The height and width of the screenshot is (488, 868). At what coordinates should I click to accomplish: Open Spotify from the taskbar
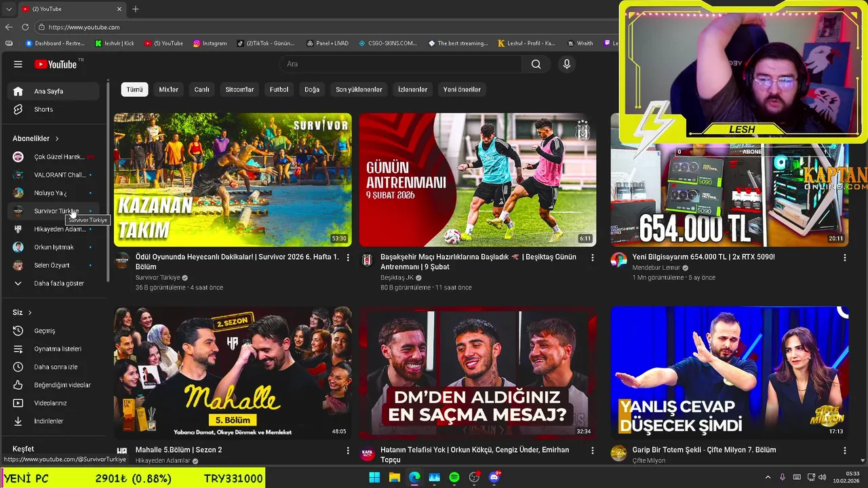tap(454, 478)
